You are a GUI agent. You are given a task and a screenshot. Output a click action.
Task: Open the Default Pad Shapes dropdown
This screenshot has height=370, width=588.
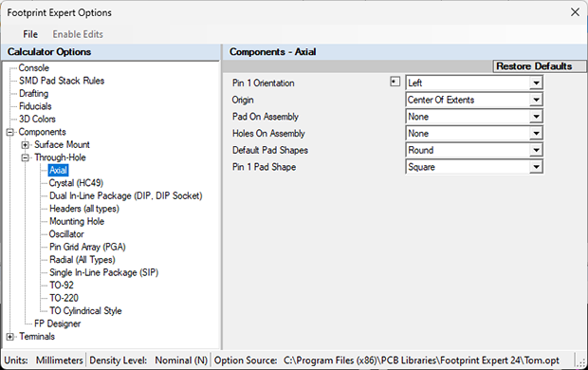[x=536, y=150]
